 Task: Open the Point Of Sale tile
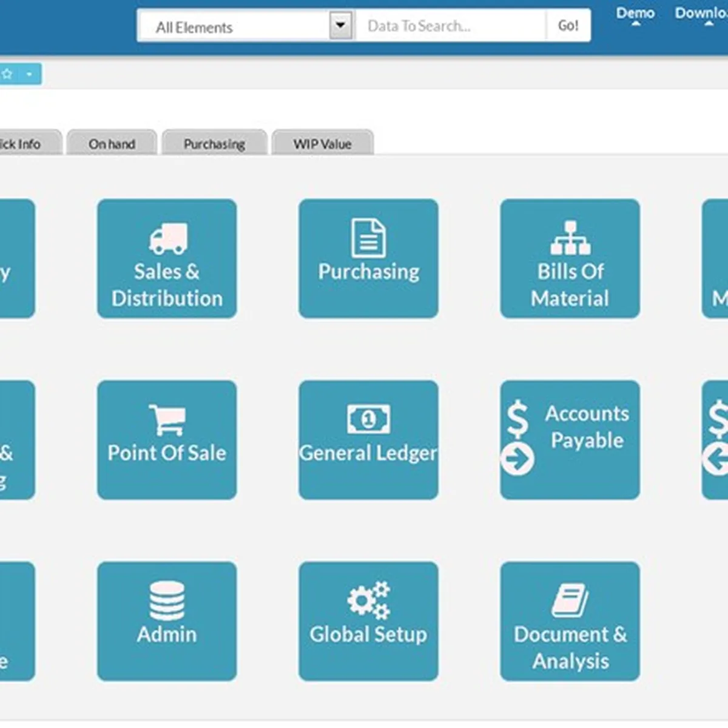coord(167,440)
